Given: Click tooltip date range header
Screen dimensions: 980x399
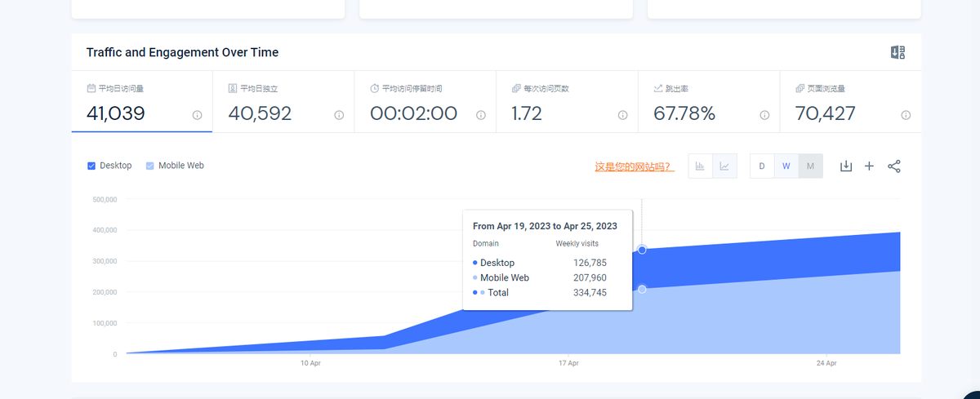Looking at the screenshot, I should [x=545, y=227].
